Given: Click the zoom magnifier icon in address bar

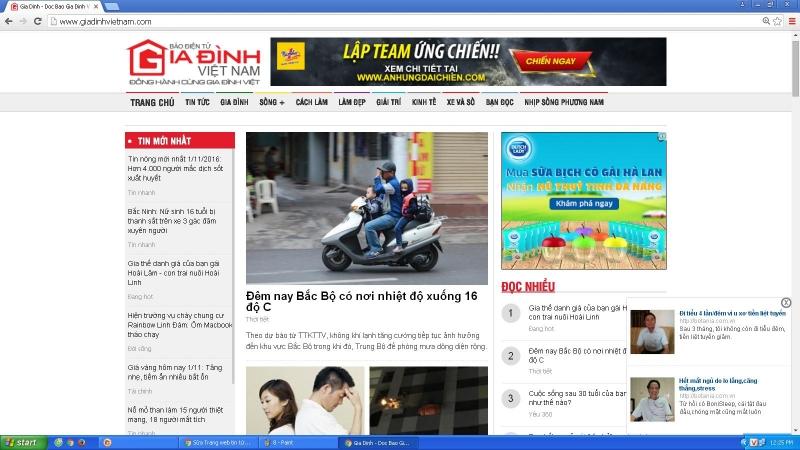Looking at the screenshot, I should point(765,21).
